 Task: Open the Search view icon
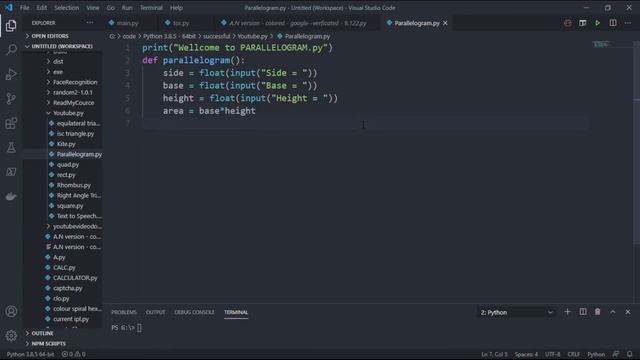11,50
